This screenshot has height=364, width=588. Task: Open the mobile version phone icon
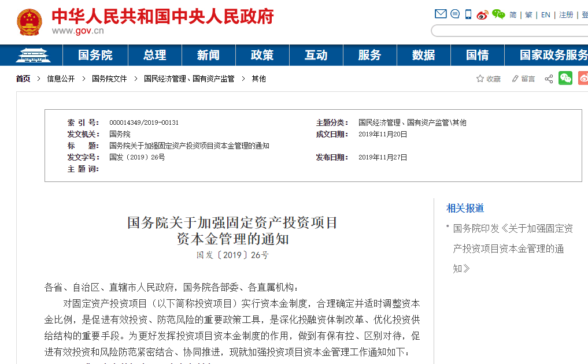[467, 13]
